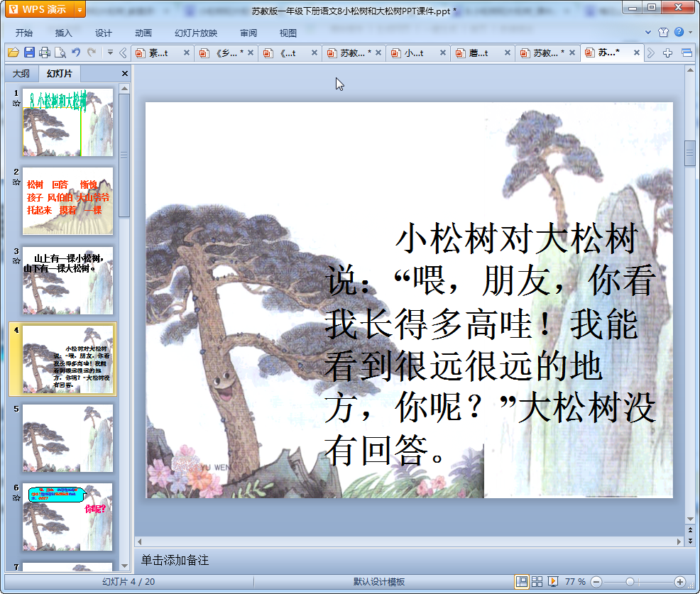700x594 pixels.
Task: Select slide 2 thumbnail with red words
Action: point(68,202)
